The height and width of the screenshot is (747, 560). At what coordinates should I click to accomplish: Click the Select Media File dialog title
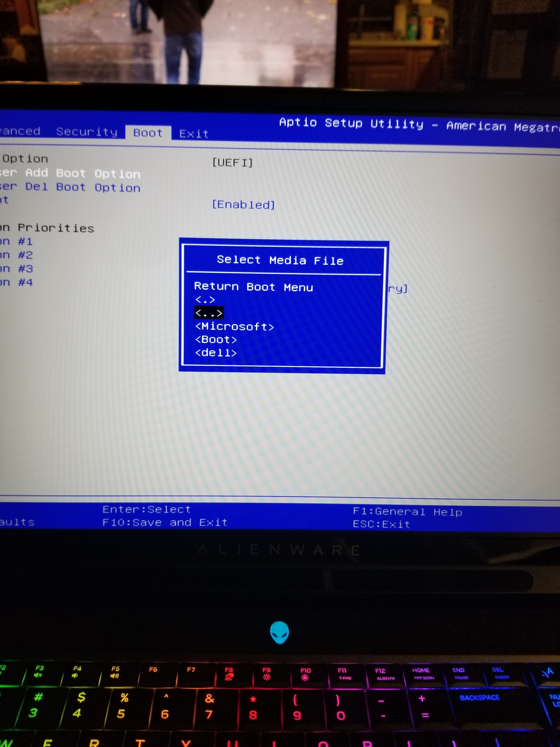pos(280,260)
